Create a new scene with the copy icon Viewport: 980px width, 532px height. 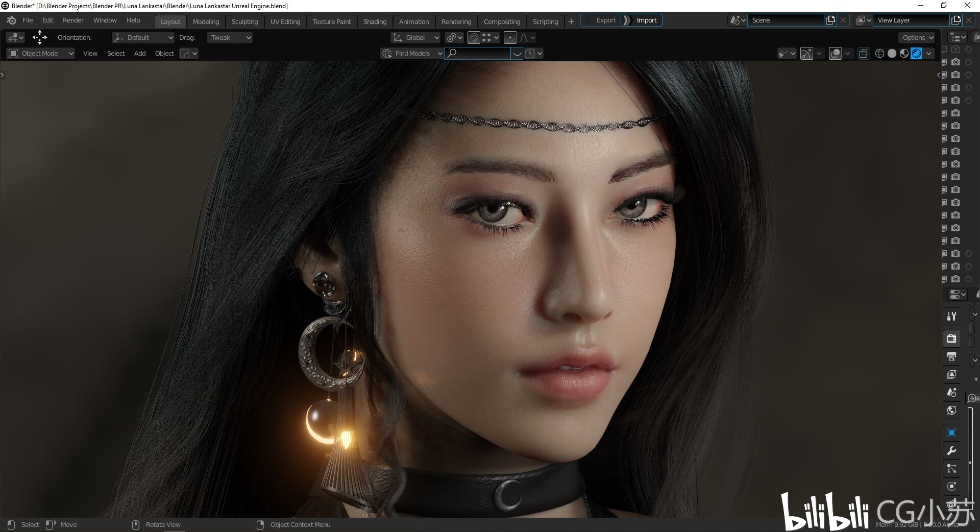point(830,20)
